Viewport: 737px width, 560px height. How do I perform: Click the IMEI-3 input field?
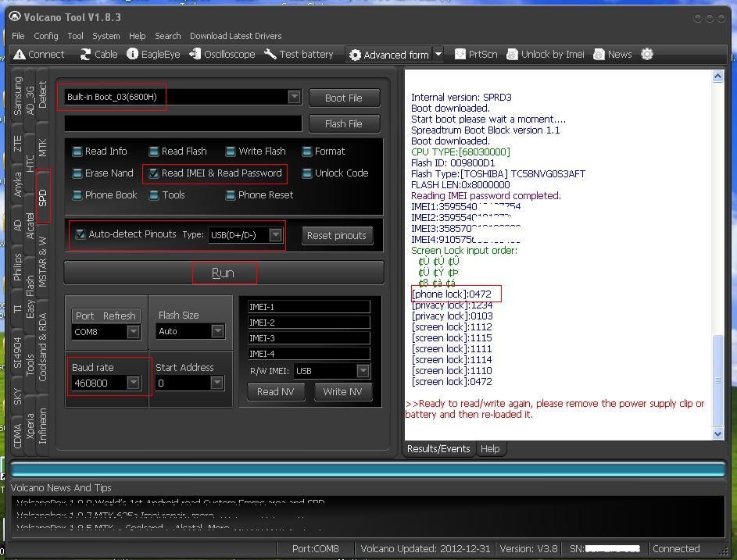coord(309,338)
